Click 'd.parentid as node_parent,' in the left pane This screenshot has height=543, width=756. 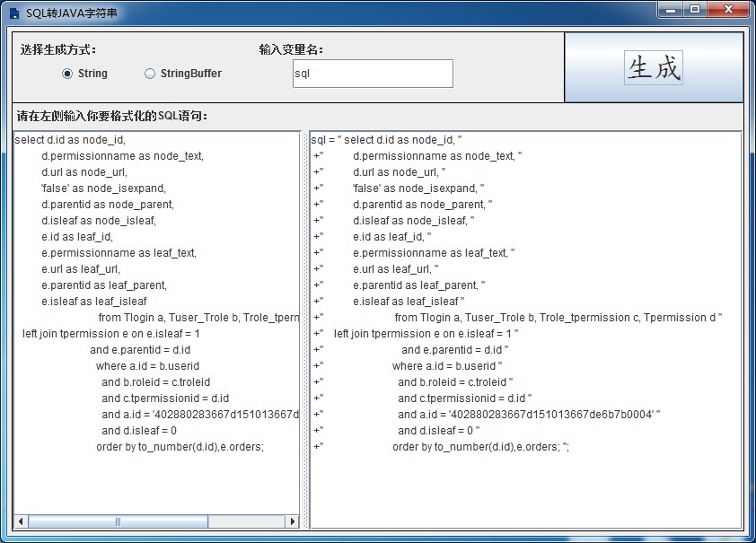click(108, 205)
